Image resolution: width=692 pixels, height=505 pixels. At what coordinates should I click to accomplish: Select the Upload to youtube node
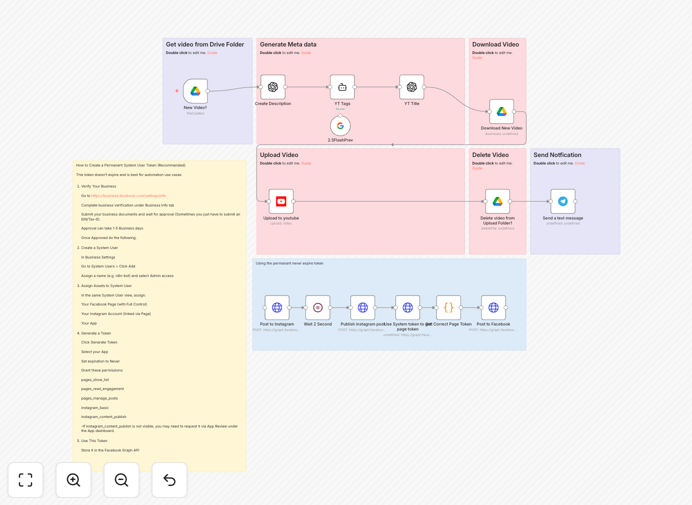tap(281, 202)
